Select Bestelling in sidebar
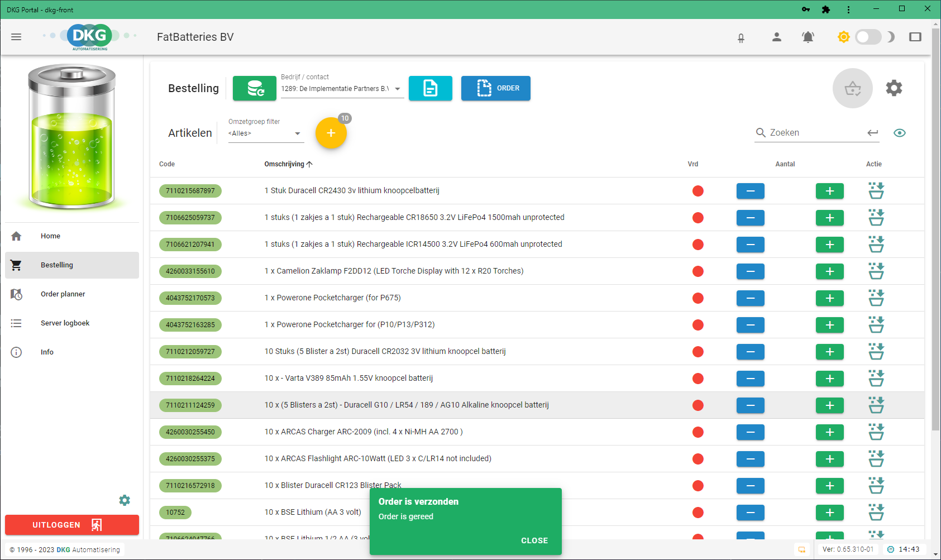Screen dimensions: 941x560 pyautogui.click(x=72, y=265)
